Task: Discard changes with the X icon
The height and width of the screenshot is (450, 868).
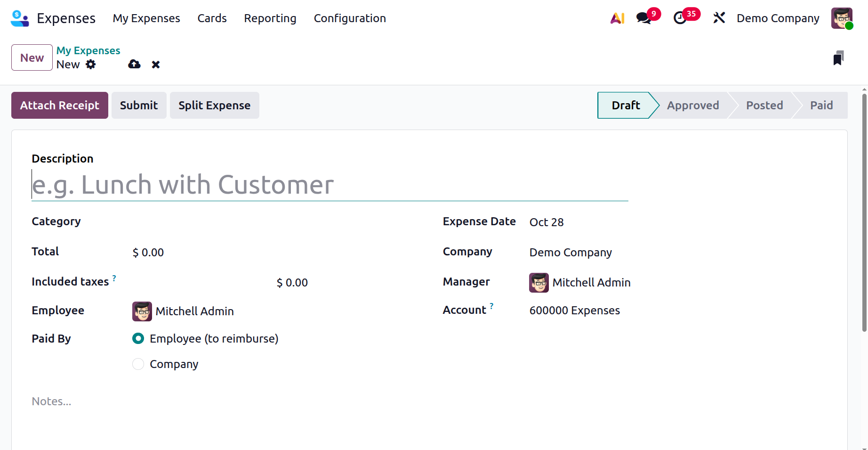Action: [156, 65]
